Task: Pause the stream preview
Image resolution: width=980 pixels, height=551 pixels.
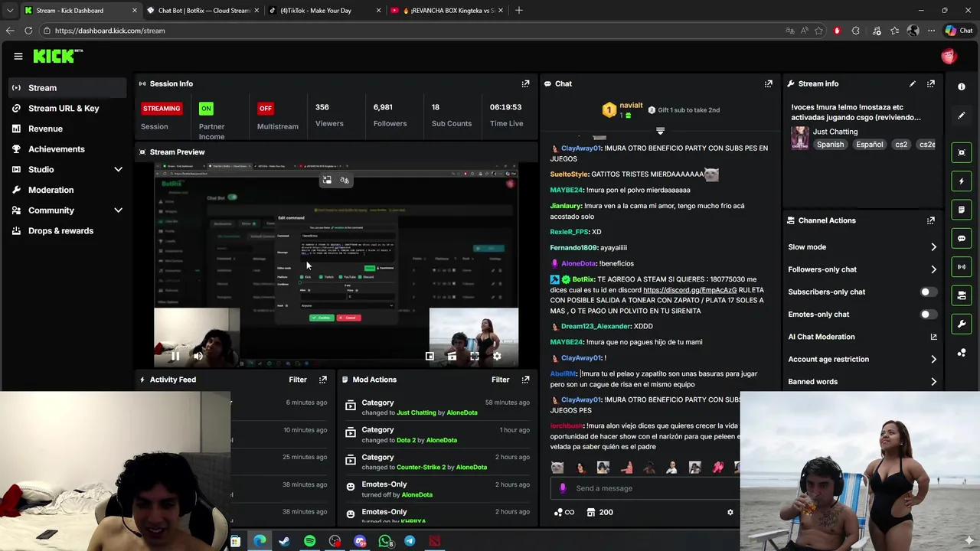Action: (x=175, y=356)
